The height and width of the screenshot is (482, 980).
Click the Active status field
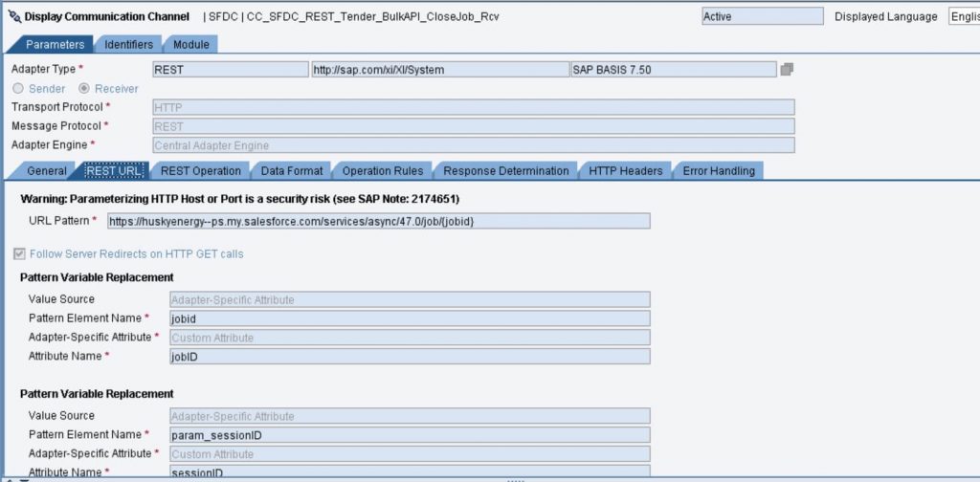763,17
